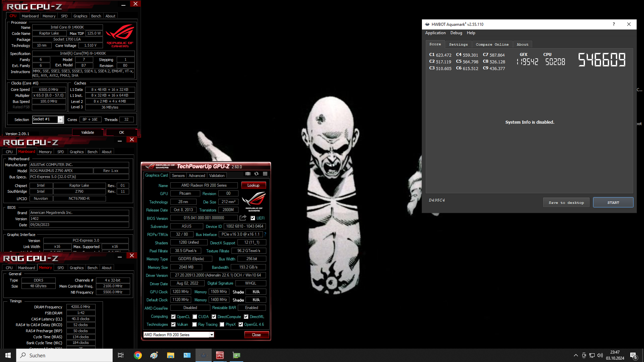Viewport: 644px width, 362px height.
Task: Click the Score tab in Aquamark
Action: coord(435,44)
